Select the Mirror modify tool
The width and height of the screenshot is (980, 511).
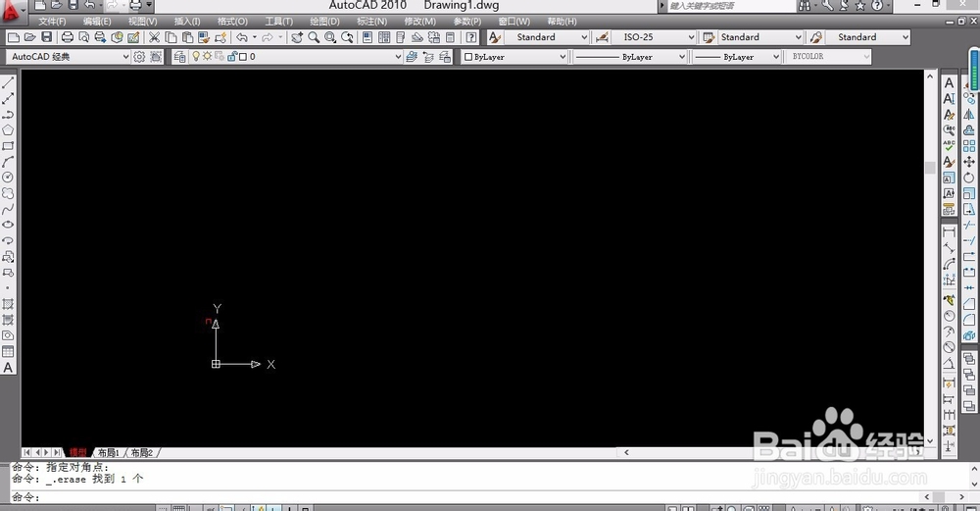point(969,115)
